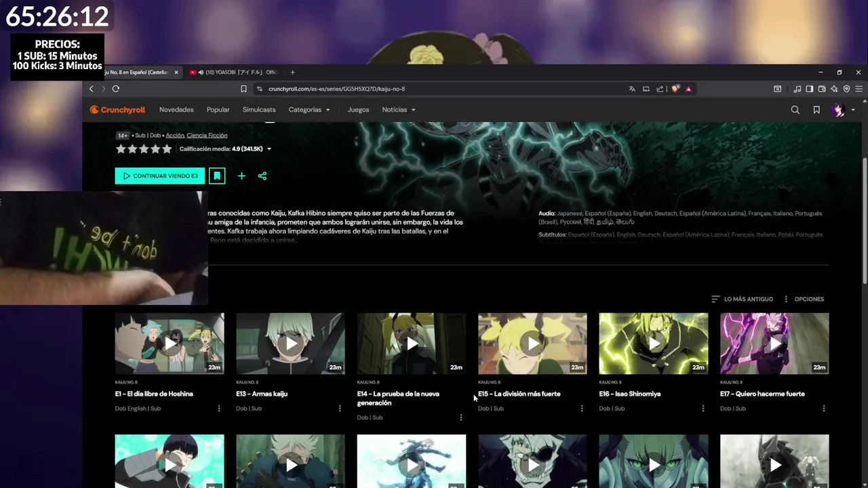Open Juegos in the navigation bar
The width and height of the screenshot is (868, 488).
pyautogui.click(x=358, y=110)
